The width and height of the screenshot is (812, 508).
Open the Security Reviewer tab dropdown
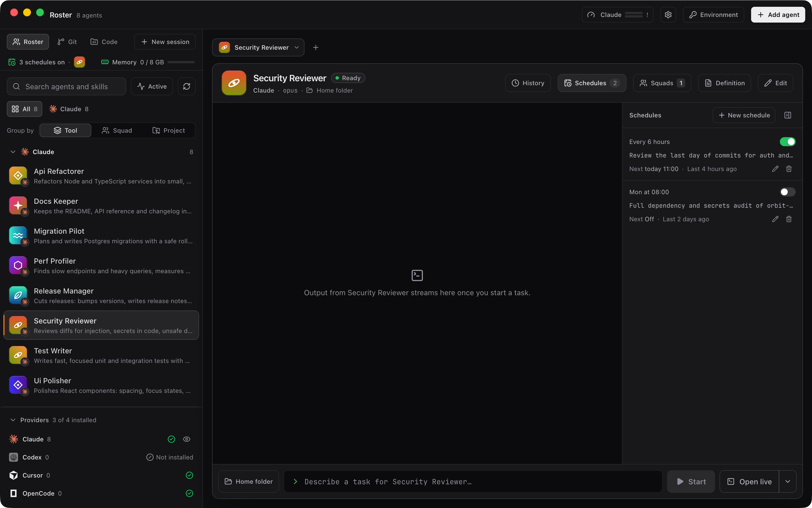296,47
